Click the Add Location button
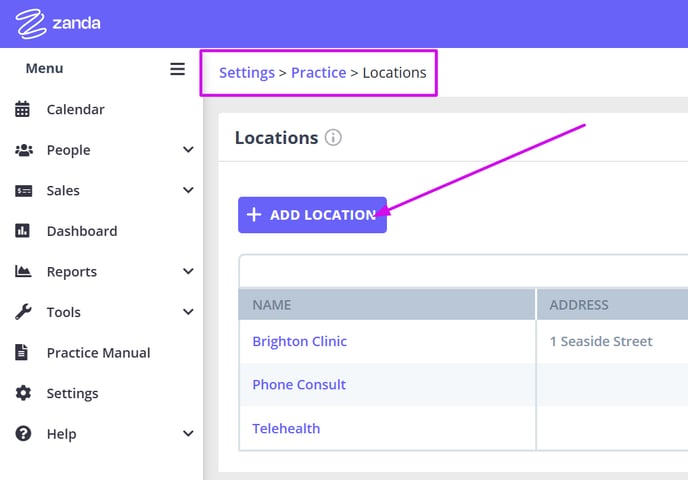Viewport: 688px width, 480px height. [x=312, y=215]
